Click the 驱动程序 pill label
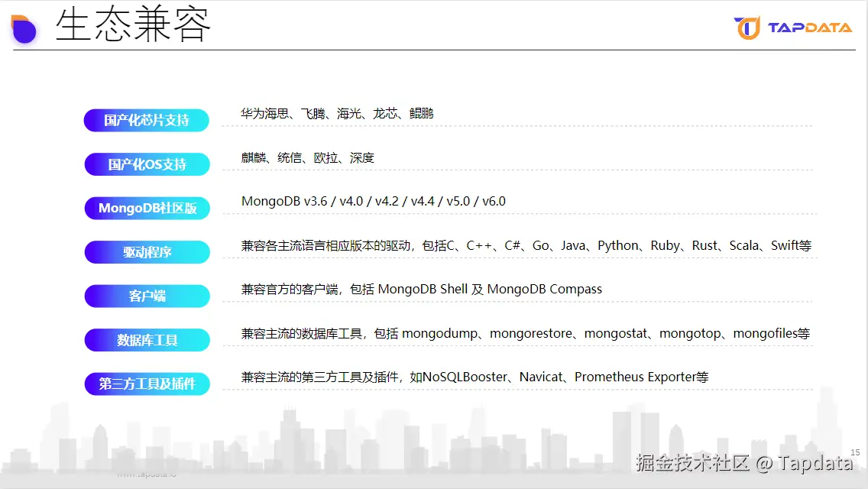Image resolution: width=868 pixels, height=489 pixels. 147,252
